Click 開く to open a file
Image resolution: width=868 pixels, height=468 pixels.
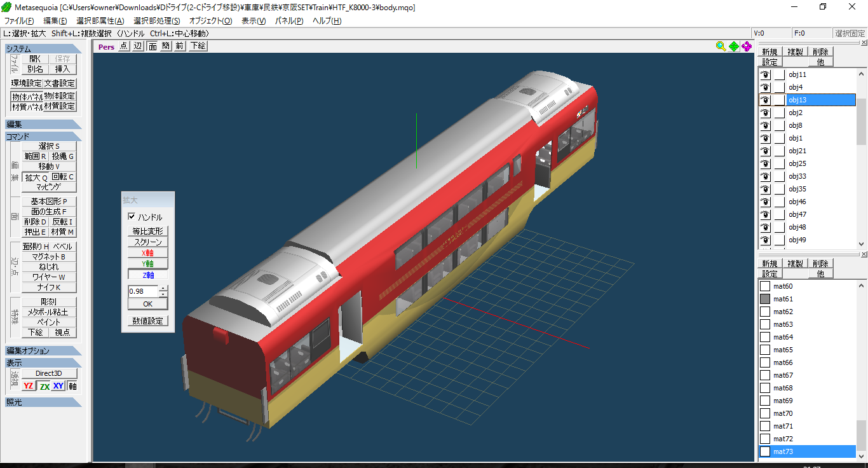point(35,59)
